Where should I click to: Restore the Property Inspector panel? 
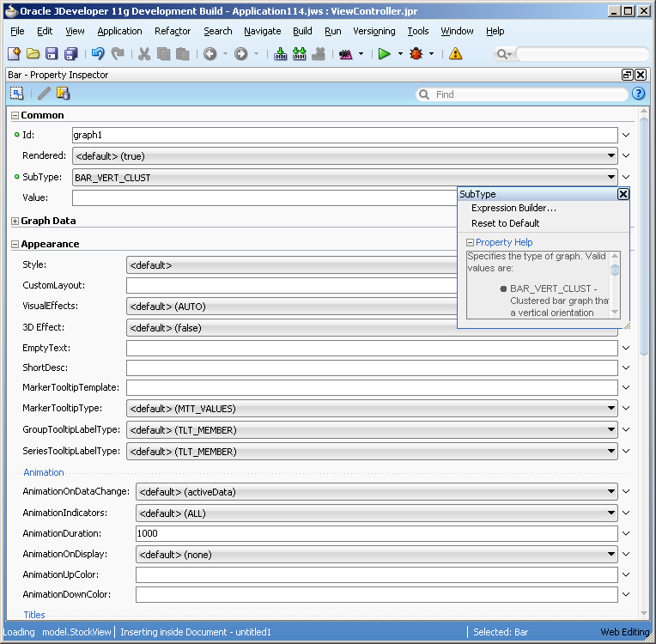(x=627, y=75)
